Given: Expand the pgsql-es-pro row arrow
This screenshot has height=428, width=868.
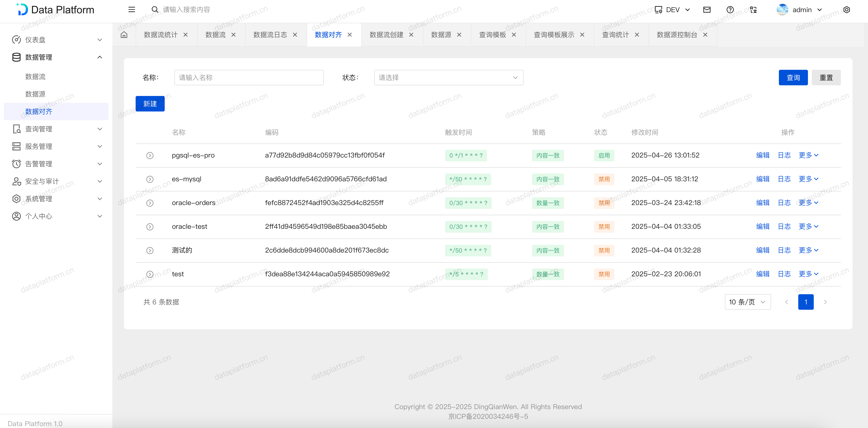Looking at the screenshot, I should coord(150,156).
